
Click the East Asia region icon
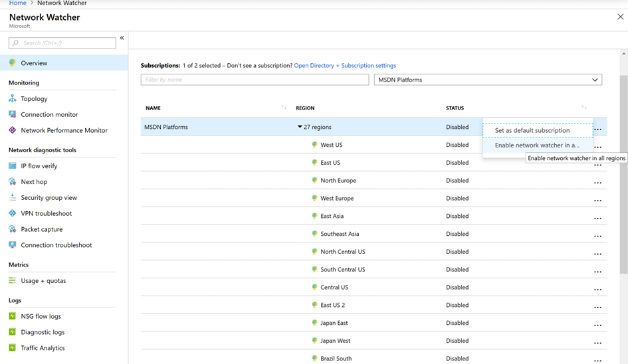pyautogui.click(x=314, y=216)
